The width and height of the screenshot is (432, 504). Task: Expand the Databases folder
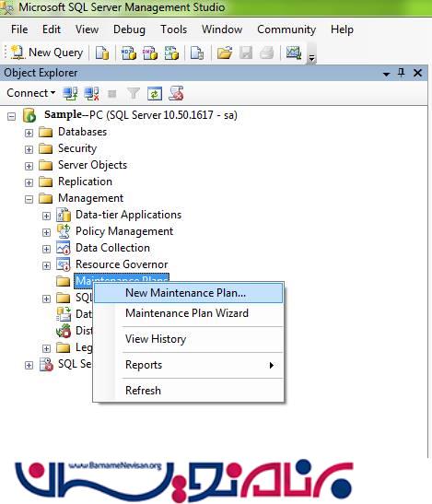29,133
